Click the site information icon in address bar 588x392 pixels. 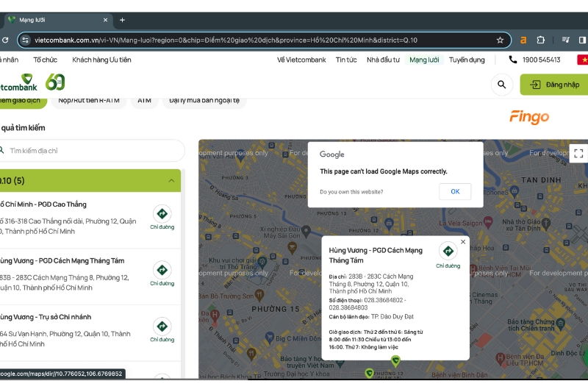[x=25, y=40]
